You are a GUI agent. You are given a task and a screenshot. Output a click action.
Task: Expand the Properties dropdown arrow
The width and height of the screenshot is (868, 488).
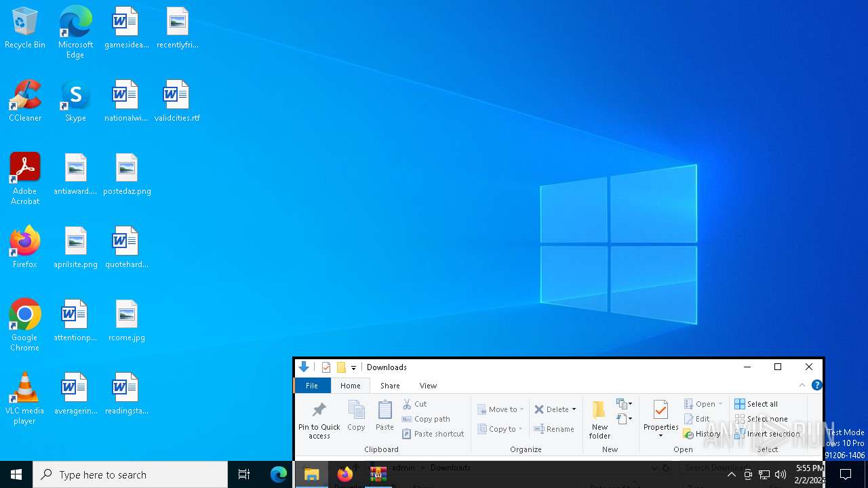coord(660,435)
